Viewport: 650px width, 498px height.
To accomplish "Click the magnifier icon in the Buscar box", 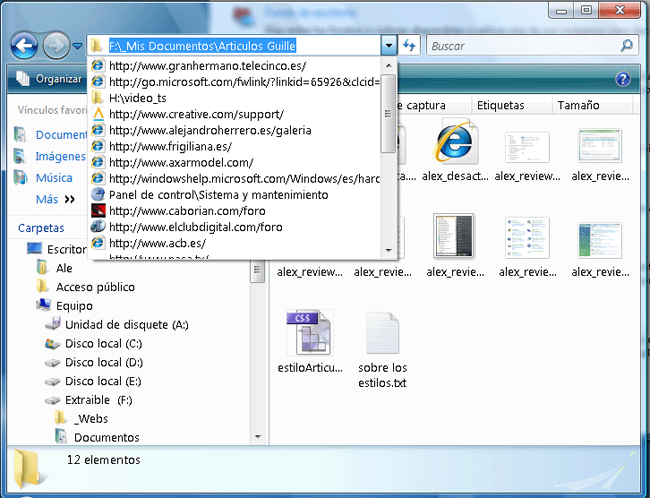I will point(627,45).
